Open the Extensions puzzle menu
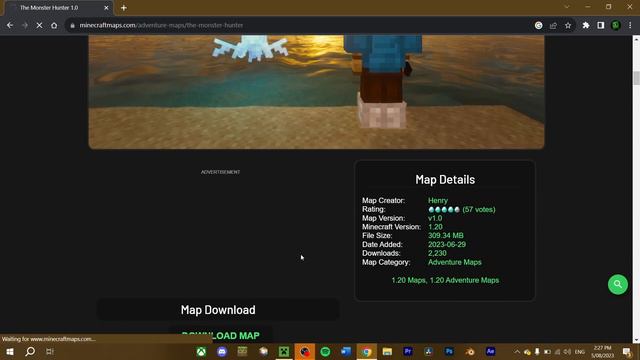This screenshot has width=640, height=360. pos(586,25)
